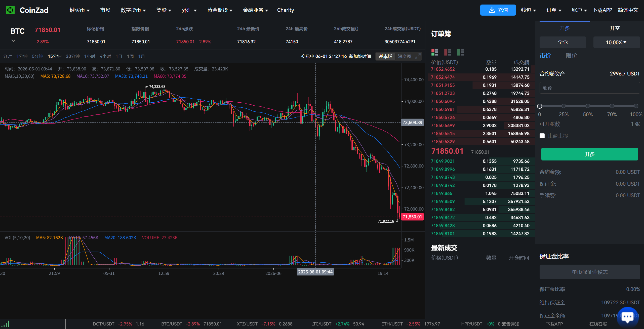Expand the BTC pair selector chevron
This screenshot has width=644, height=329.
pyautogui.click(x=13, y=40)
